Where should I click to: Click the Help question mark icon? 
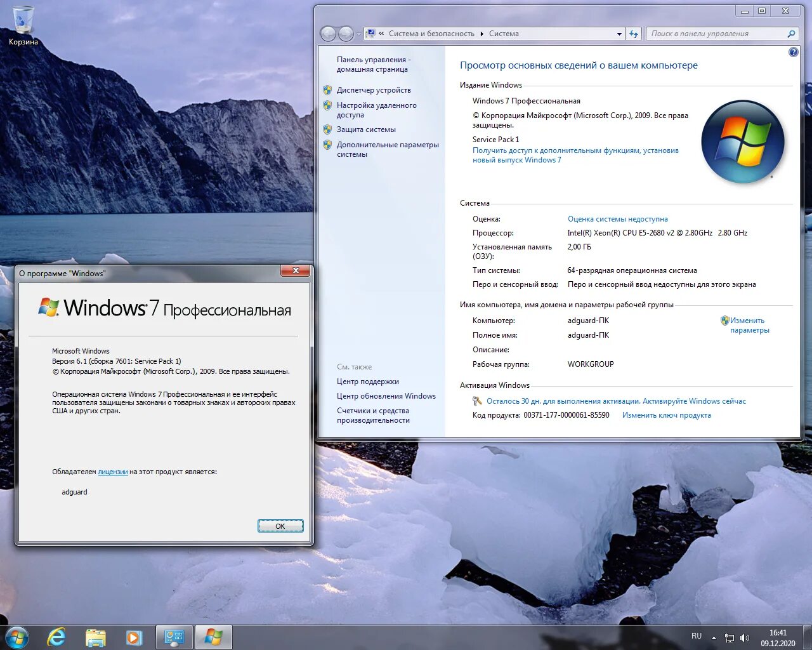[793, 52]
